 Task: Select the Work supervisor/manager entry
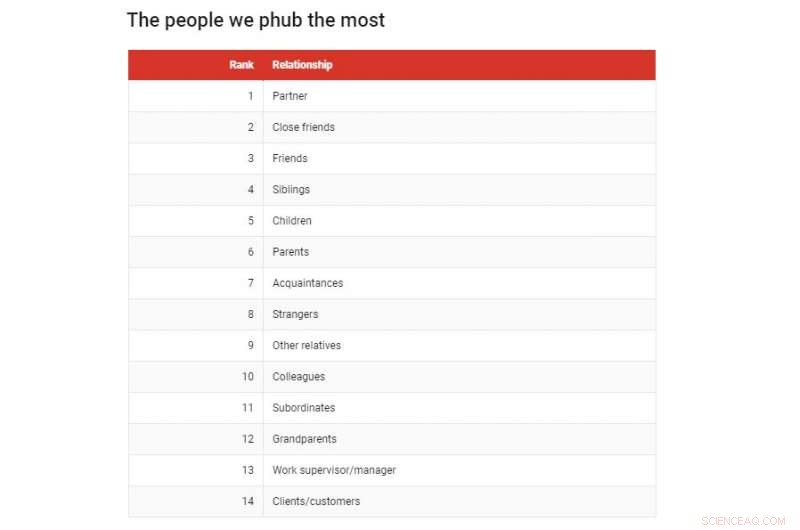pyautogui.click(x=334, y=470)
